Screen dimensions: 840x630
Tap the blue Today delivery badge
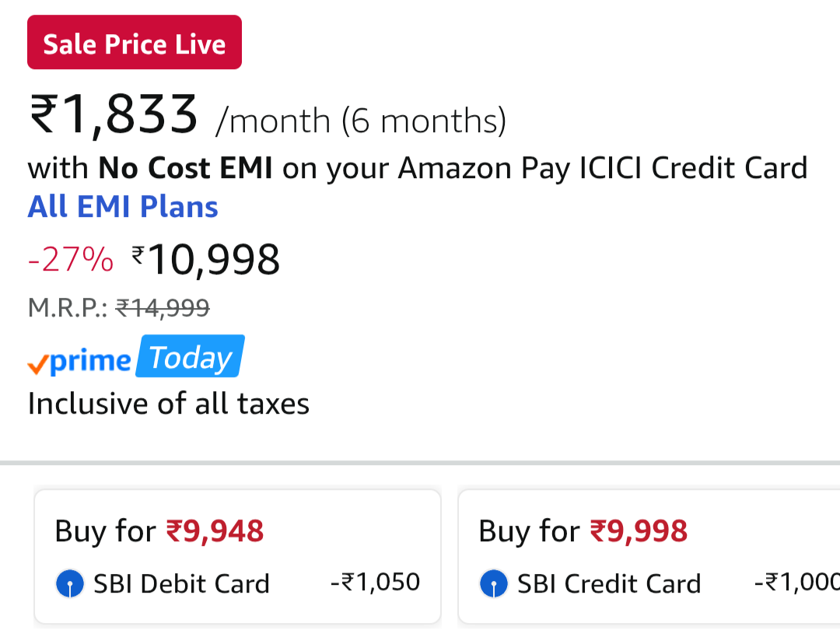(190, 358)
